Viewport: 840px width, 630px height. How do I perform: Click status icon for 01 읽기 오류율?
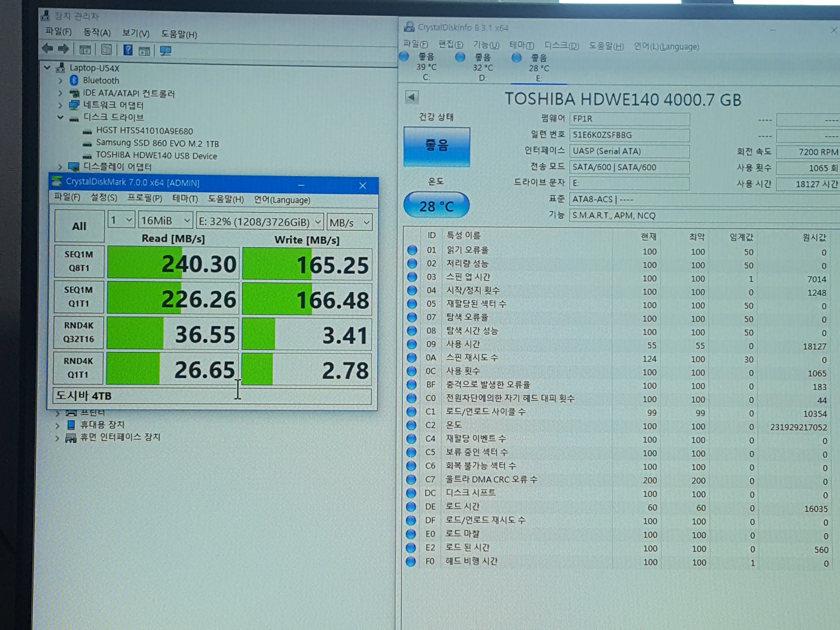pyautogui.click(x=412, y=250)
